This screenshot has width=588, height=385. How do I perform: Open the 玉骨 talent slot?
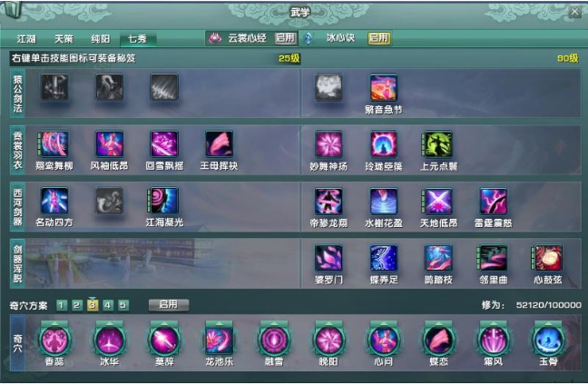point(547,340)
